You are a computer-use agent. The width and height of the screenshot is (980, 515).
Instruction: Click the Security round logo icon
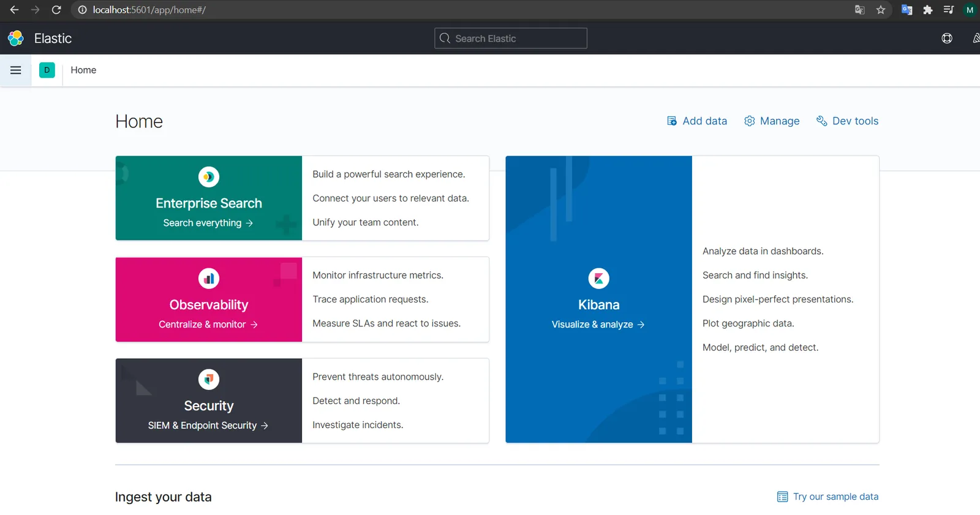pyautogui.click(x=209, y=380)
